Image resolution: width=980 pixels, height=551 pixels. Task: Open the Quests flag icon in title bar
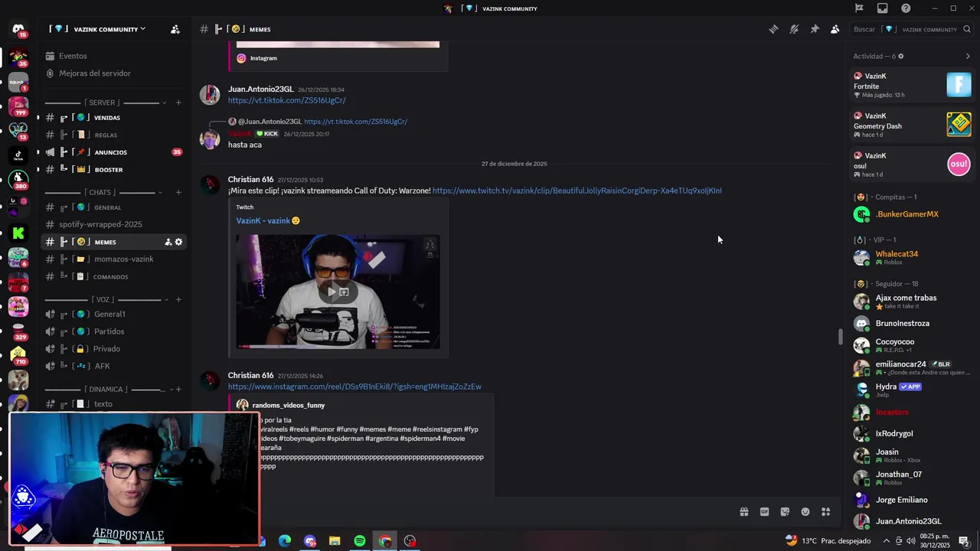(859, 8)
